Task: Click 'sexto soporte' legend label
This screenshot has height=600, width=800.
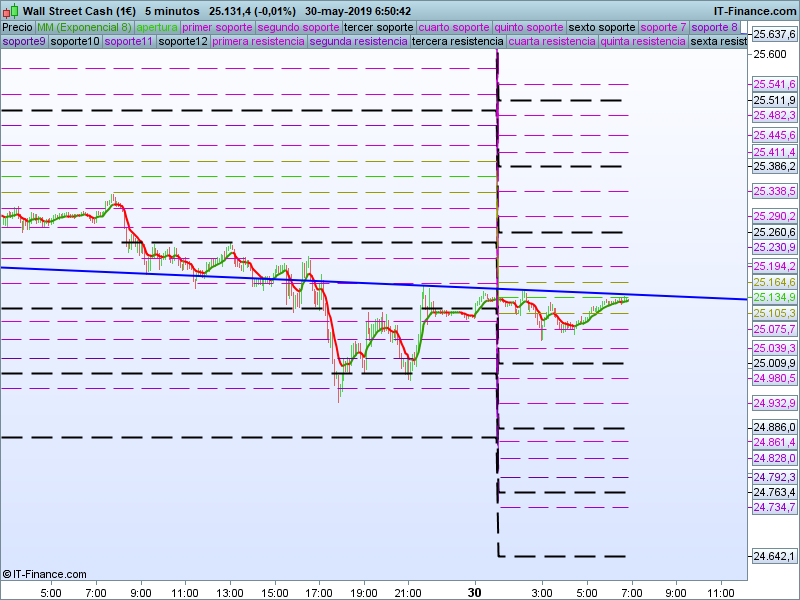Action: click(601, 27)
